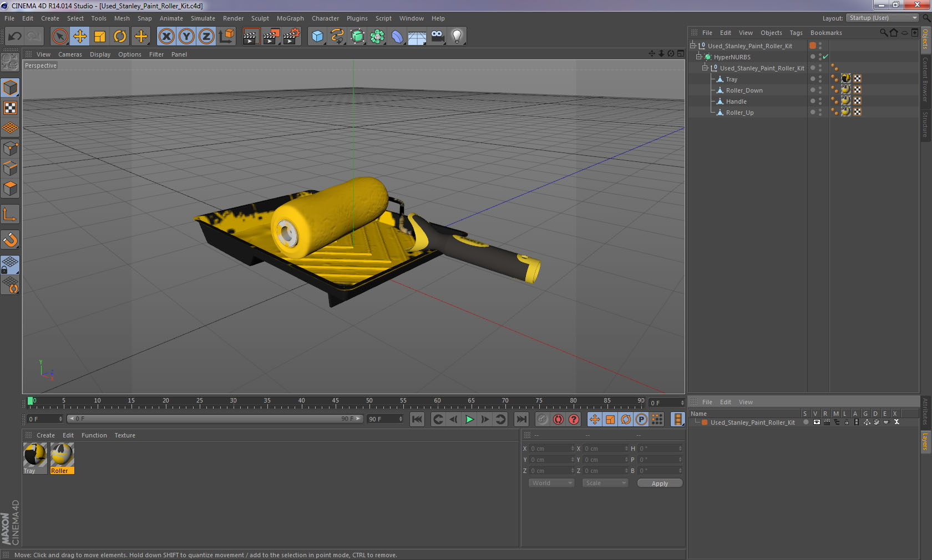Click the layer color swatch of Used_Stanley_Paint_Roller_Kit
This screenshot has height=560, width=932.
[705, 422]
